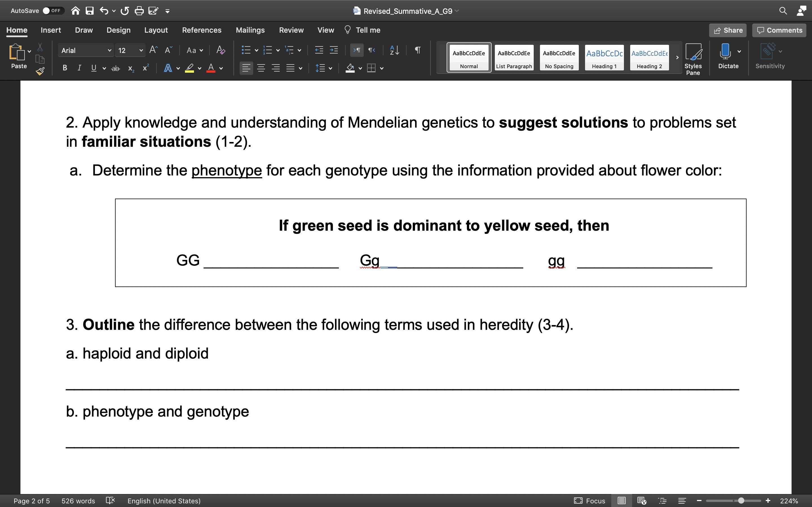Toggle the AutoSave switch
The width and height of the screenshot is (812, 507).
tap(53, 11)
